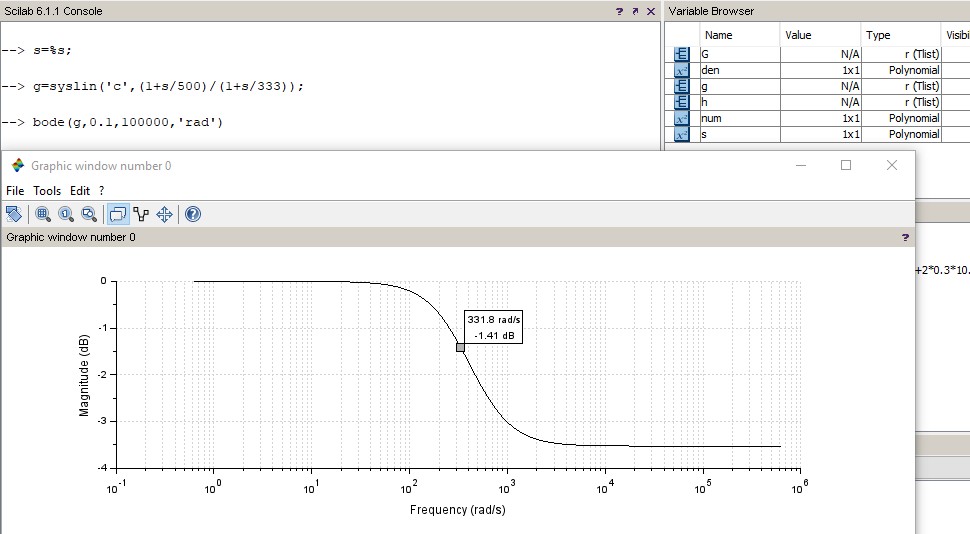970x534 pixels.
Task: Sort variables by Name column header
Action: pos(718,35)
